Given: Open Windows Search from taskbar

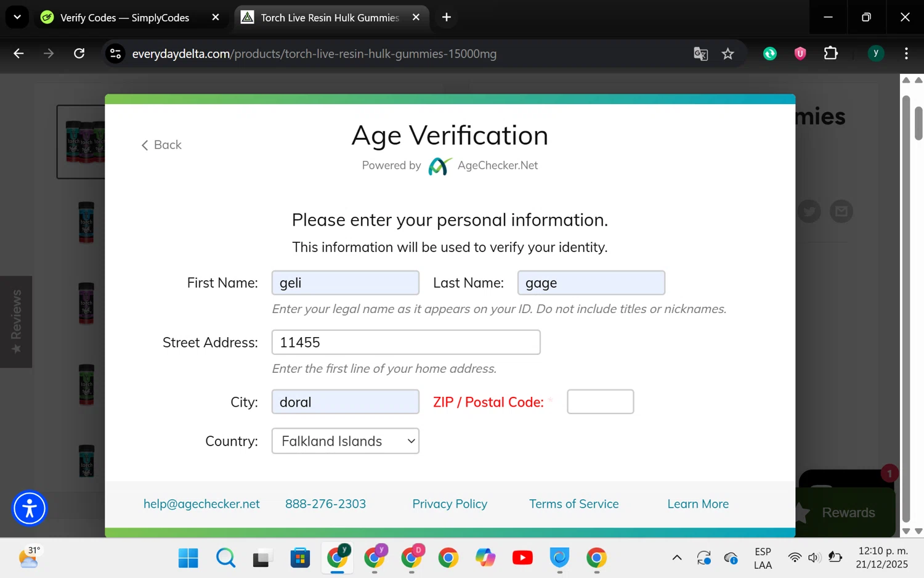Looking at the screenshot, I should [x=225, y=558].
